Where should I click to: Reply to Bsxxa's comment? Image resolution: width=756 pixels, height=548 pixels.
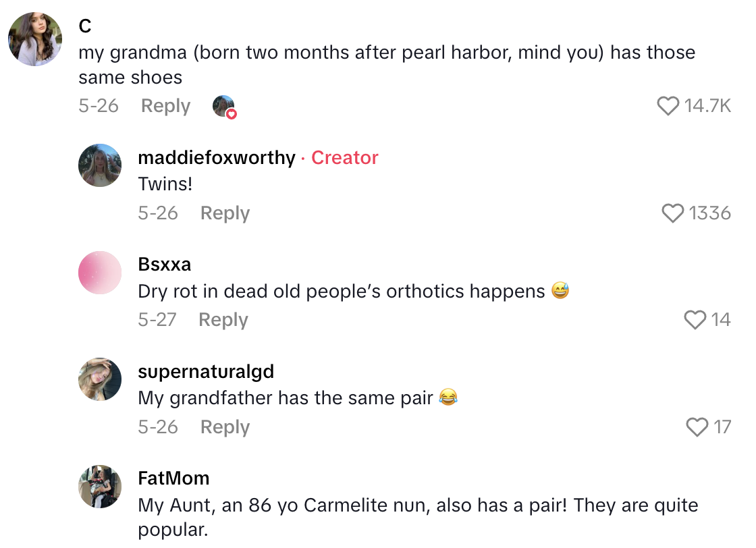coord(223,320)
